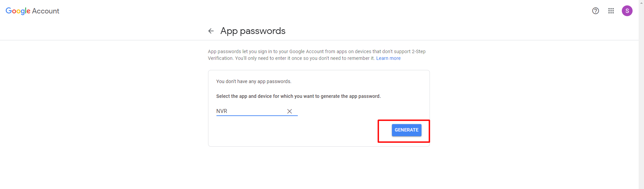The height and width of the screenshot is (189, 644).
Task: Click the 'Select the app and device' instruction
Action: tap(298, 96)
